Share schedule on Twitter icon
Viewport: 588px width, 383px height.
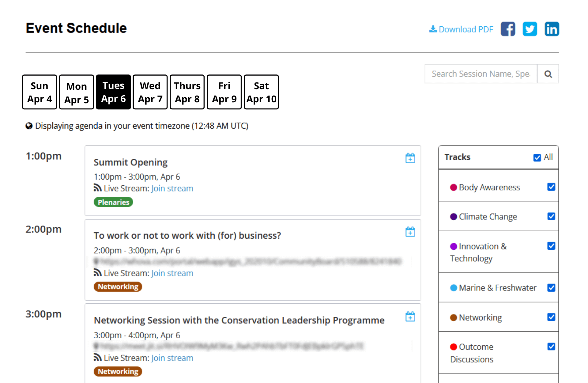click(x=530, y=29)
